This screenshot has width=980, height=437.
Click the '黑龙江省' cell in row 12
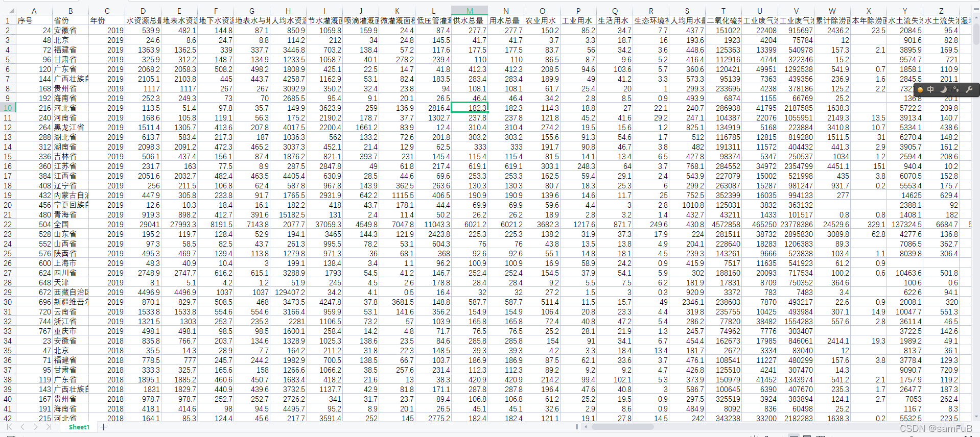coord(71,127)
